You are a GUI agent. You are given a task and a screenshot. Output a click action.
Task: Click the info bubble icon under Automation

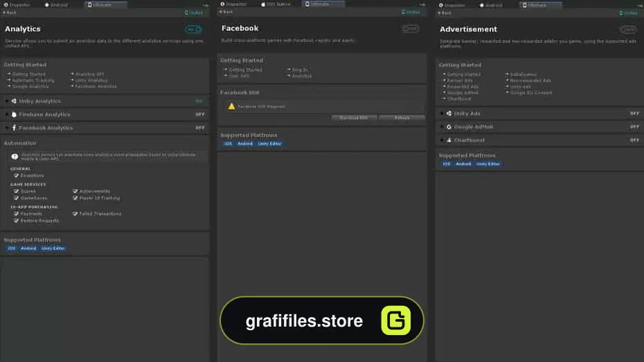[15, 156]
